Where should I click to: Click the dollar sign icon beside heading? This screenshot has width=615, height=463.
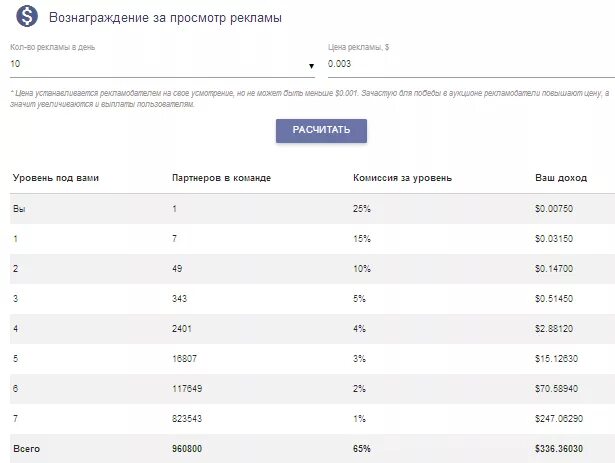pyautogui.click(x=27, y=16)
